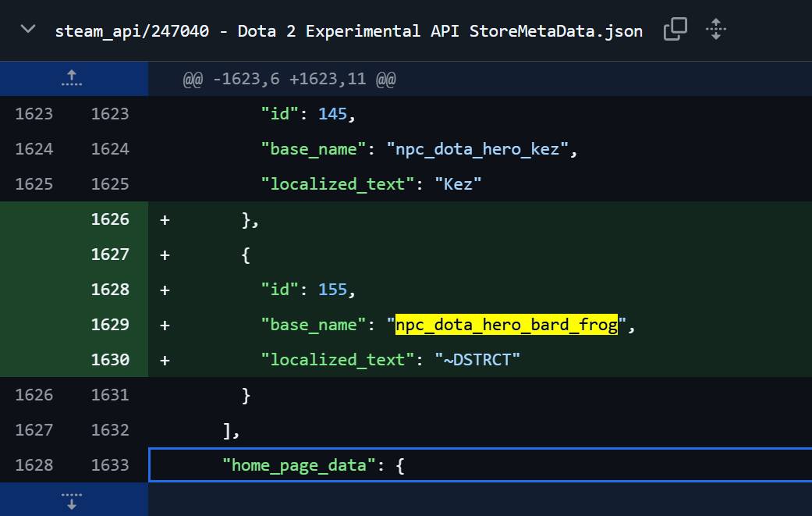Click the id value 155

coord(332,289)
